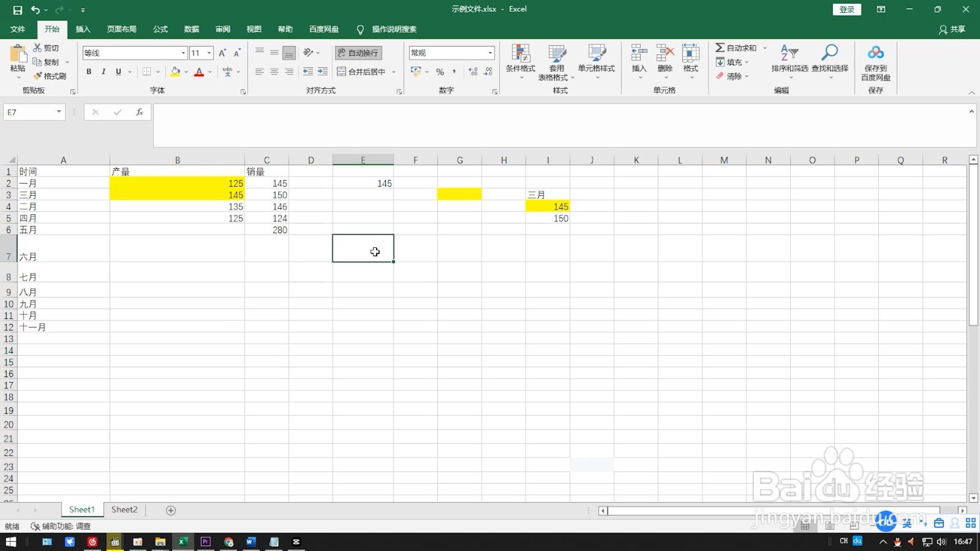Click the Insert Function fx button
980x551 pixels.
140,112
